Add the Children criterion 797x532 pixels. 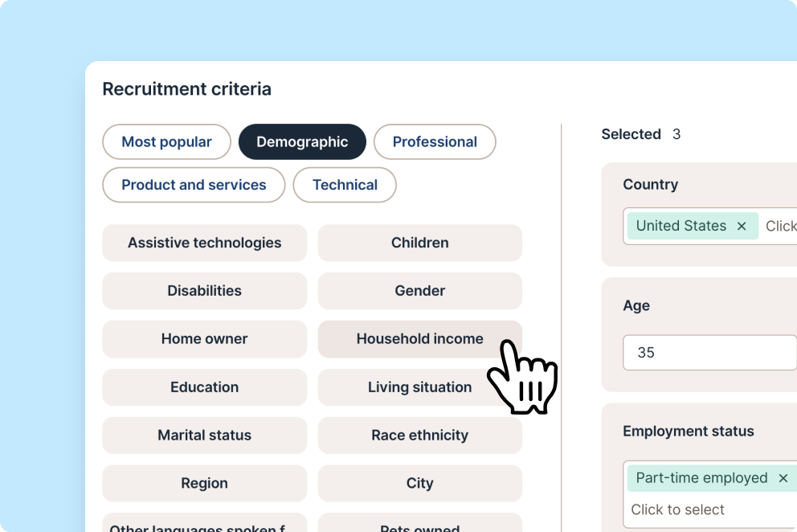point(420,243)
